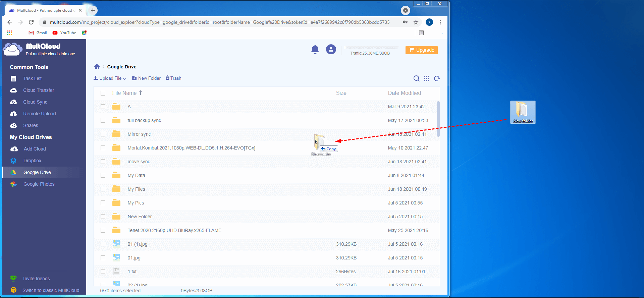The width and height of the screenshot is (644, 298).
Task: Reload the browser page
Action: point(31,22)
